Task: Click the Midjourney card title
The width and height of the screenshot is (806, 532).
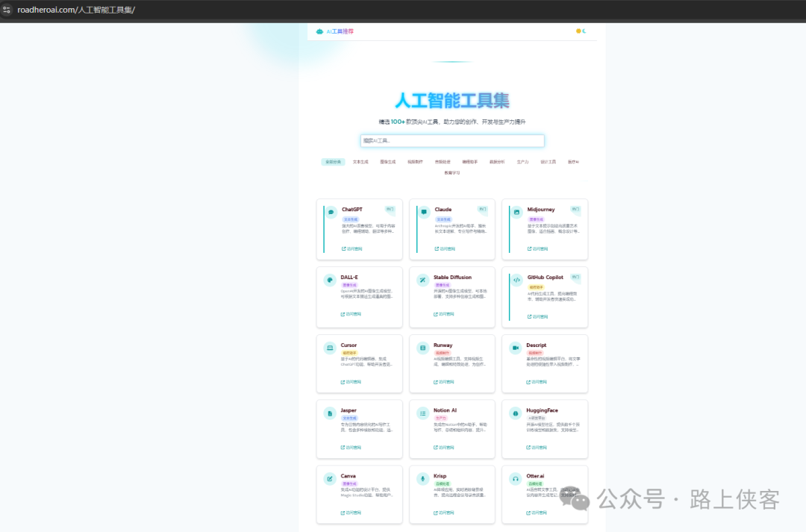Action: [x=541, y=209]
